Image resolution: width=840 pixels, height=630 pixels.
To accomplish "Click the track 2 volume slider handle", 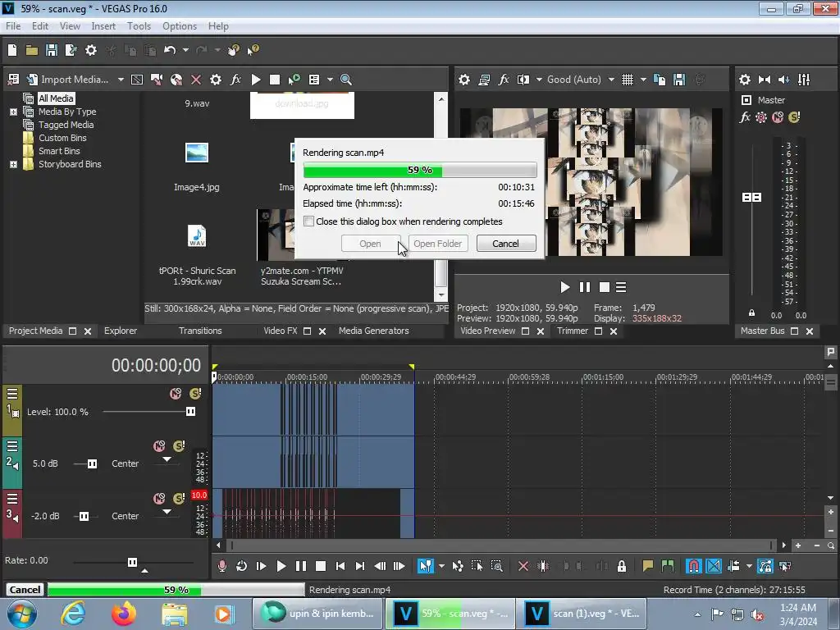I will [x=92, y=463].
